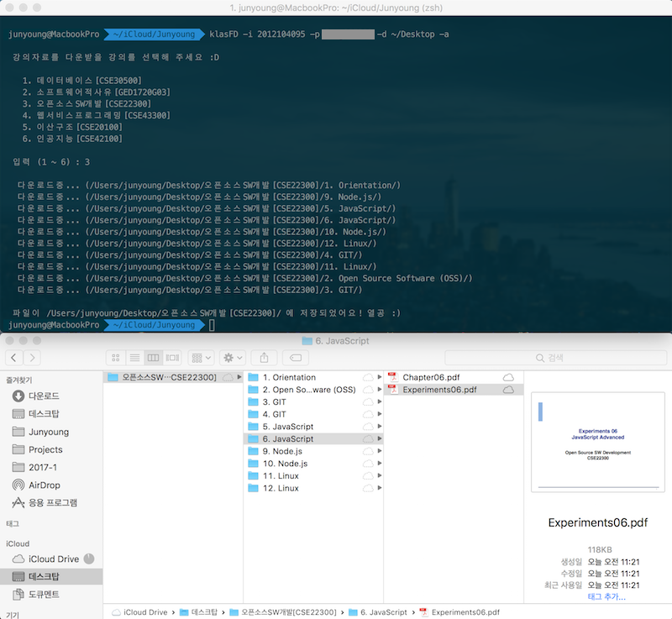Select gallery view in the Finder toolbar
This screenshot has height=619, width=672.
tap(171, 358)
